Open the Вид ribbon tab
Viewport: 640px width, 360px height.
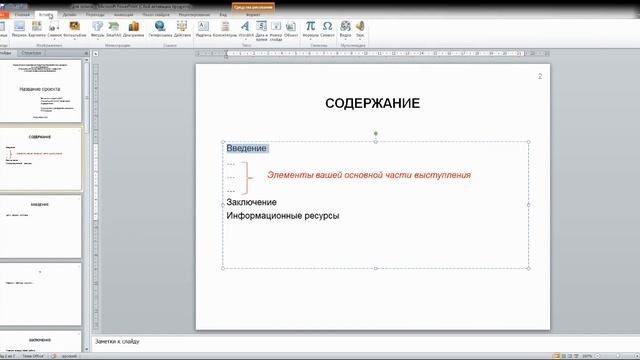[223, 15]
